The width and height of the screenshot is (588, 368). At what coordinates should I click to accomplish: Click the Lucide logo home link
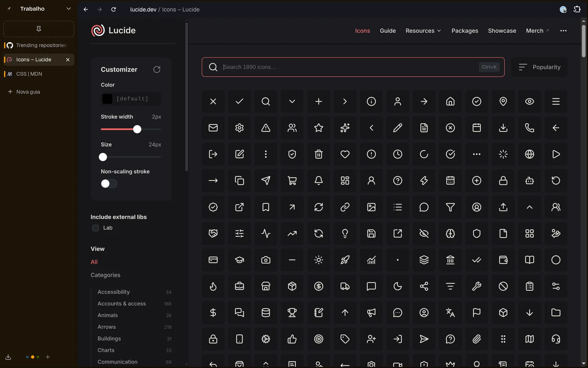coord(114,30)
